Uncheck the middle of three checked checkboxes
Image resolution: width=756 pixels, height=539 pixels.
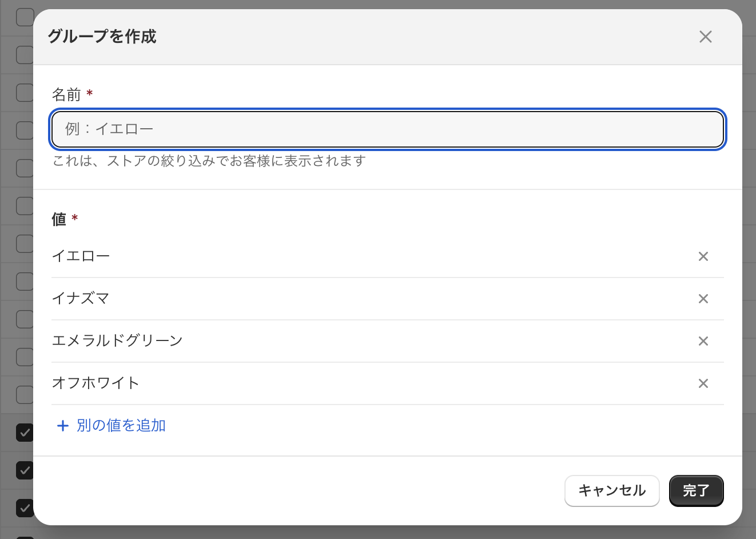point(24,470)
